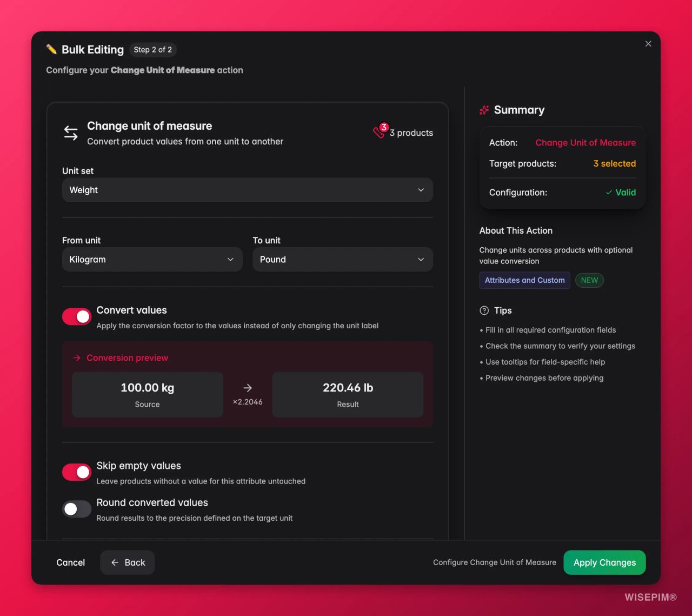Click the pencil icon beside Bulk Editing
Image resolution: width=692 pixels, height=616 pixels.
(x=51, y=49)
